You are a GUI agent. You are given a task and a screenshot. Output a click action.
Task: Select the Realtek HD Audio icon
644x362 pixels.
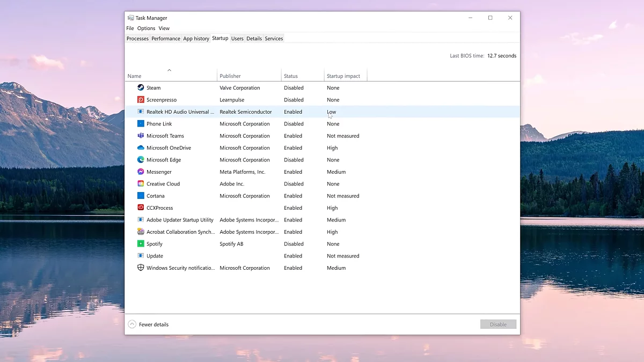(x=141, y=112)
